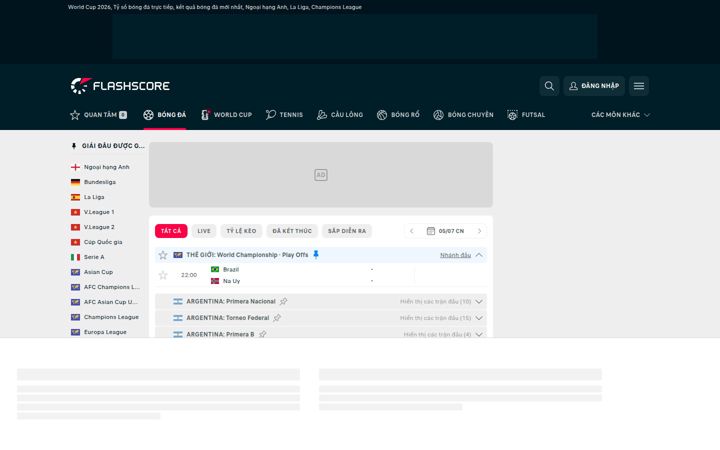
Task: Click the Brazil team name
Action: click(x=231, y=270)
